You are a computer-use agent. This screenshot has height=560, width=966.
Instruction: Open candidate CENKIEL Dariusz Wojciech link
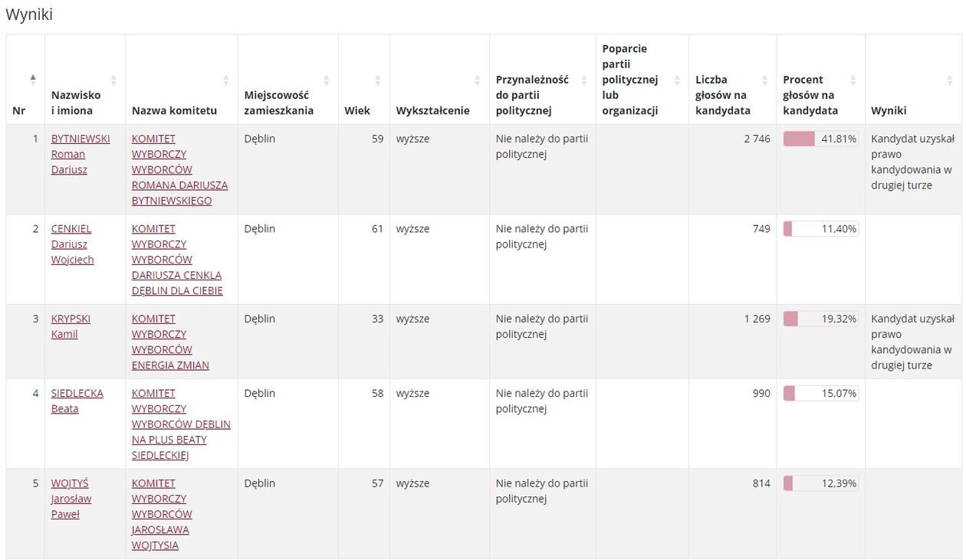72,244
